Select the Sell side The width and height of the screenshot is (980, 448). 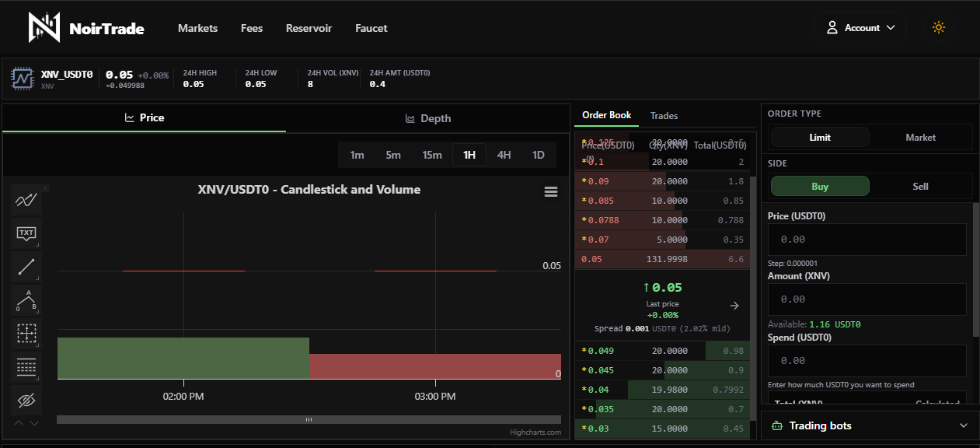click(920, 186)
